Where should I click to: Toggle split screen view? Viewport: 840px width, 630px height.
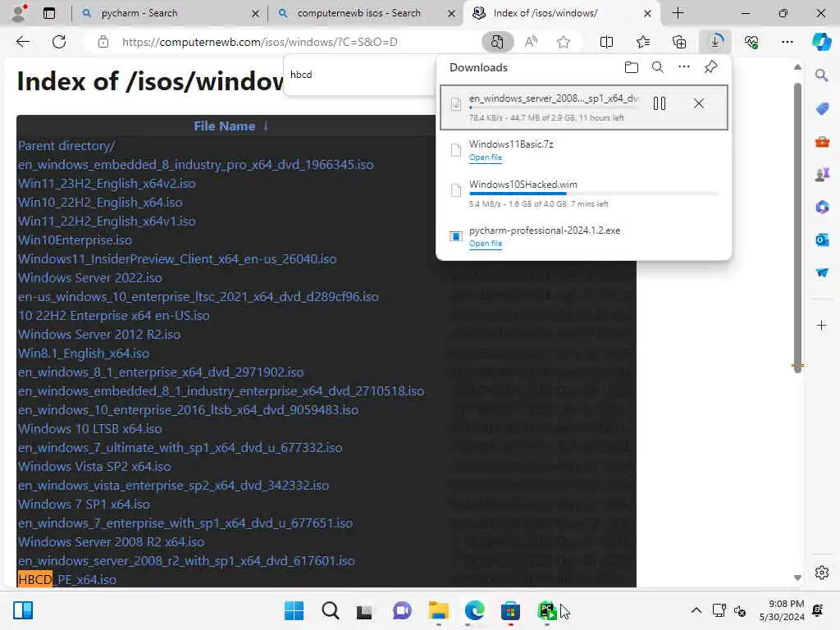pos(606,42)
